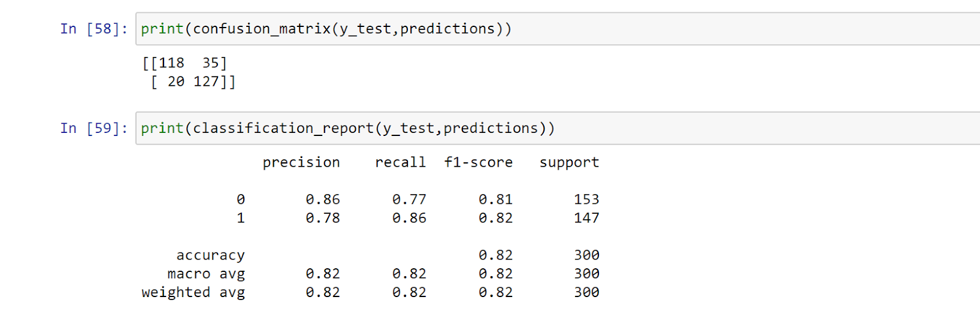Click the accuracy row label

point(211,255)
